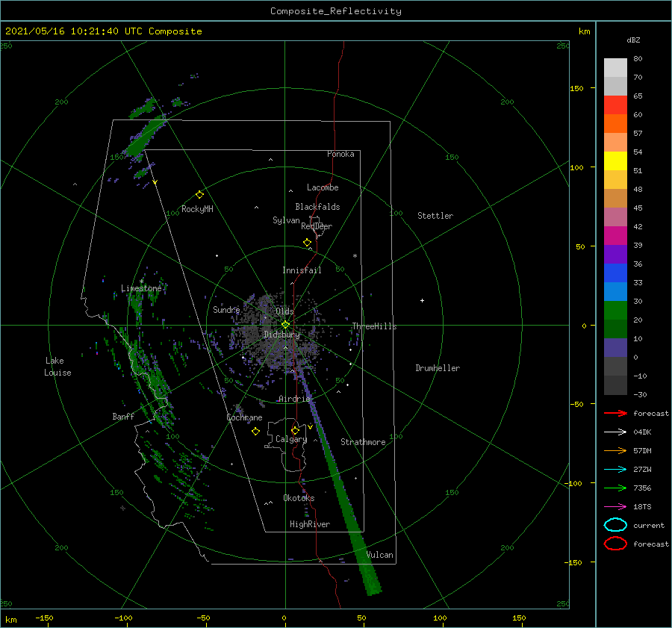The image size is (672, 628).
Task: Click the orange 57DM arrow in the legend
Action: [x=615, y=450]
